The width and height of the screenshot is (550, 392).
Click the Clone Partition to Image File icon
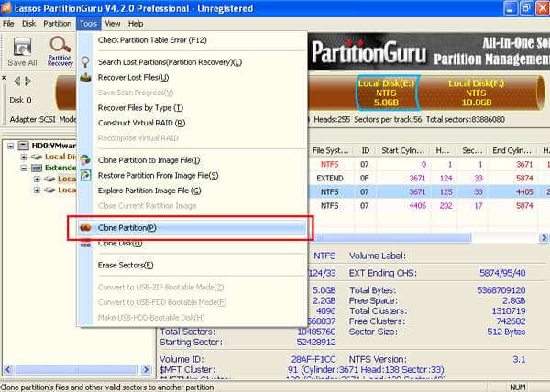tap(85, 160)
